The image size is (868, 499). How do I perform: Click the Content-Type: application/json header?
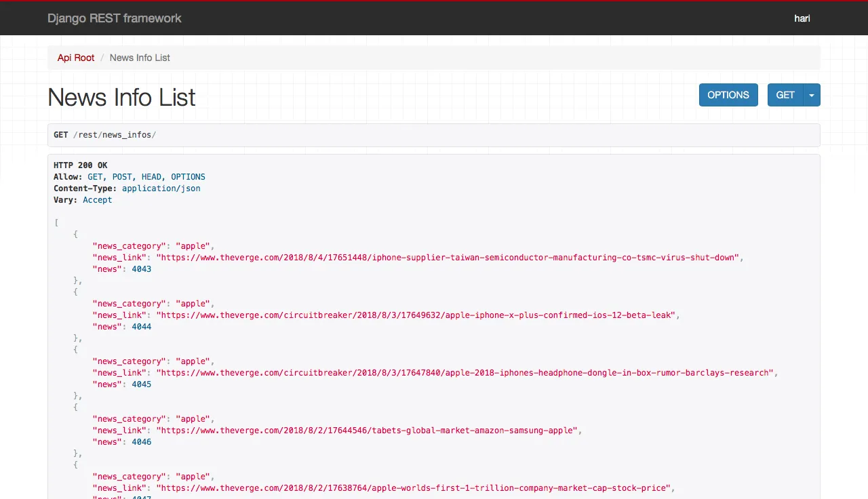tap(127, 188)
